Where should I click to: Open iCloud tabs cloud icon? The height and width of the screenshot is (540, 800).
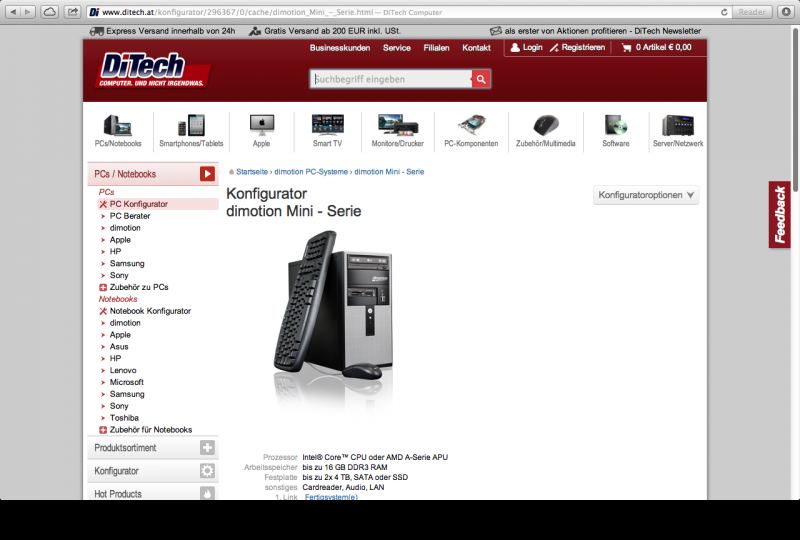pyautogui.click(x=49, y=12)
